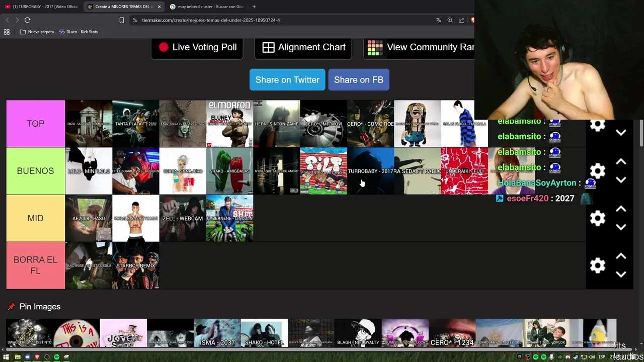Reload the tiermaker page
The height and width of the screenshot is (362, 644).
pos(27,20)
